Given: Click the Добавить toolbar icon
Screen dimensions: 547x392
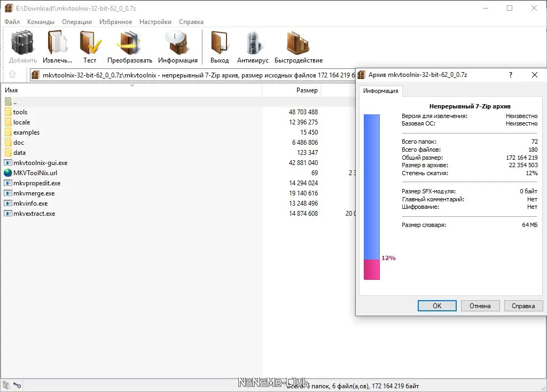Looking at the screenshot, I should coord(22,43).
